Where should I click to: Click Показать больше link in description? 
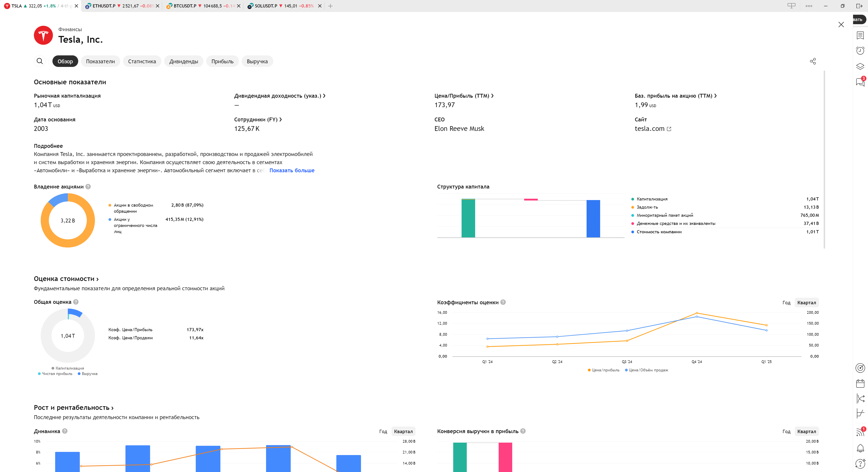click(292, 170)
